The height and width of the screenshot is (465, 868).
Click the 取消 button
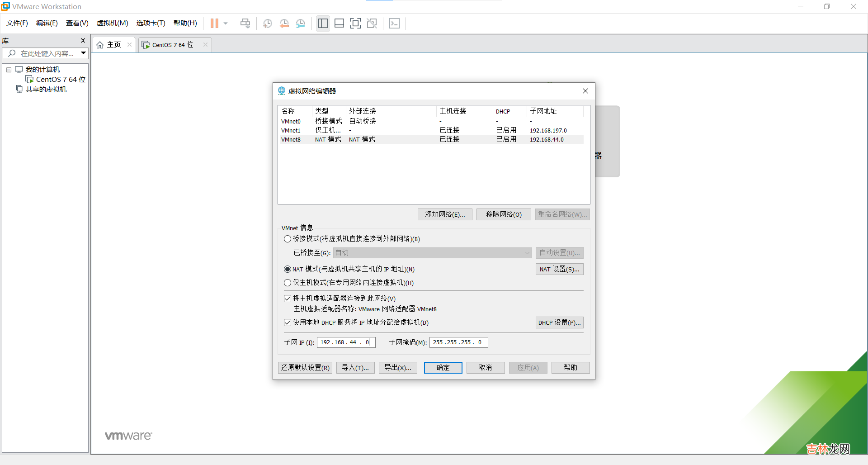(486, 368)
